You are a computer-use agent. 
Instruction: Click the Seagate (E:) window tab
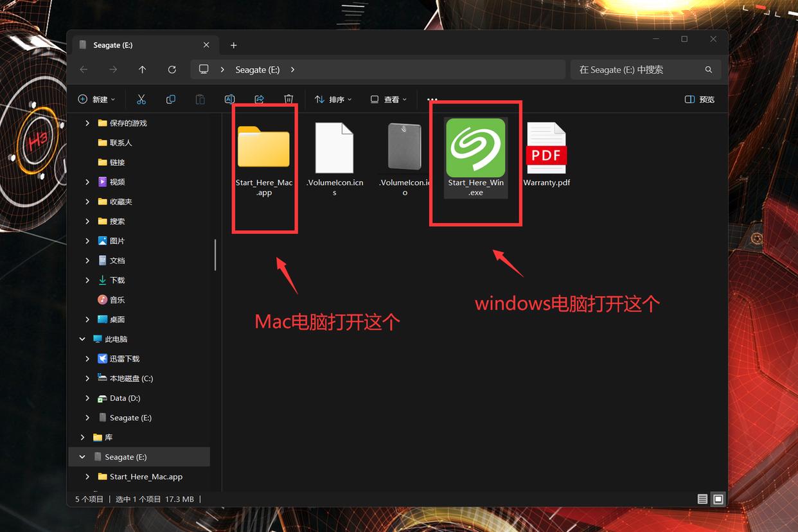[144, 45]
